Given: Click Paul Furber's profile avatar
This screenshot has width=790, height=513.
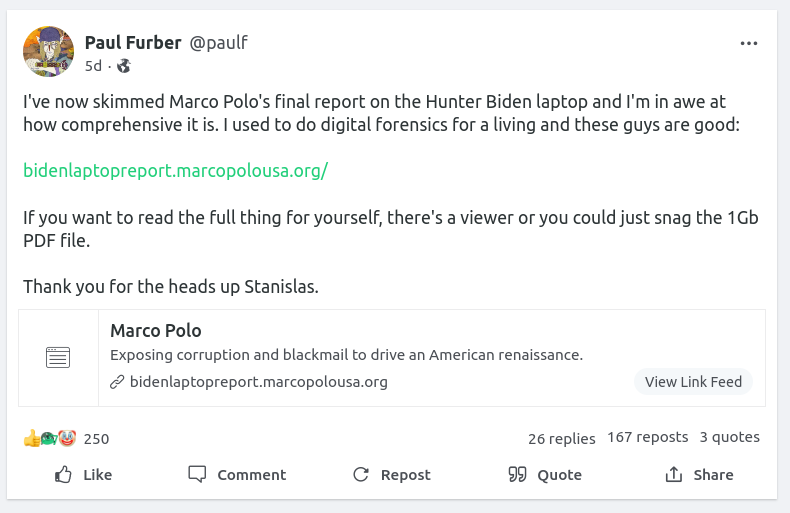Looking at the screenshot, I should (48, 52).
